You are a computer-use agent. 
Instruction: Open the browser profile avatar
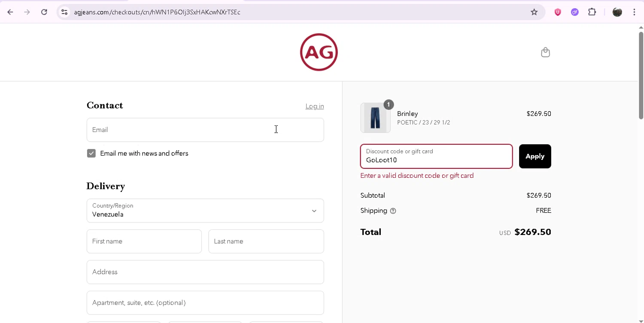coord(617,12)
